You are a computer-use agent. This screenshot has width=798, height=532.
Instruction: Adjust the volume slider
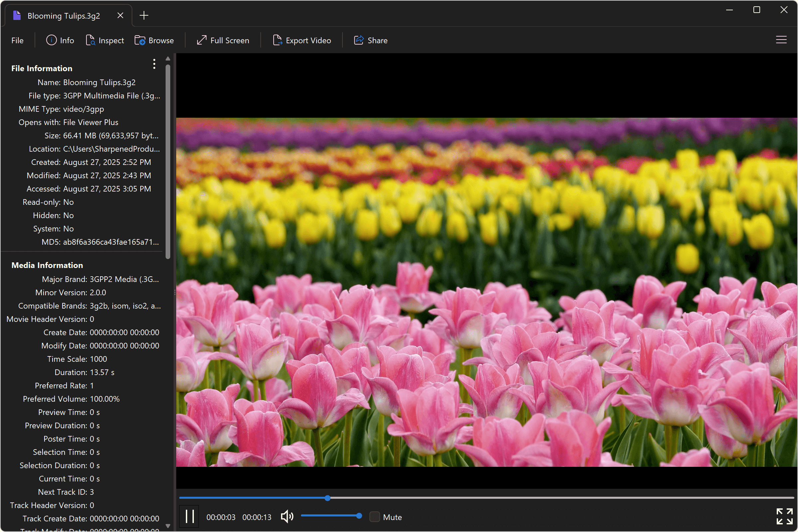tap(331, 516)
